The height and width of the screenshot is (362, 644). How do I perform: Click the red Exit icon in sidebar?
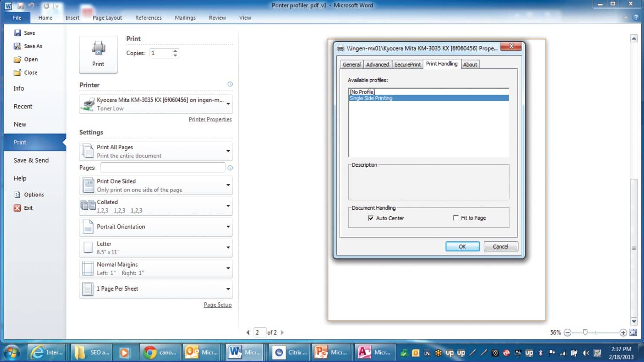click(17, 208)
